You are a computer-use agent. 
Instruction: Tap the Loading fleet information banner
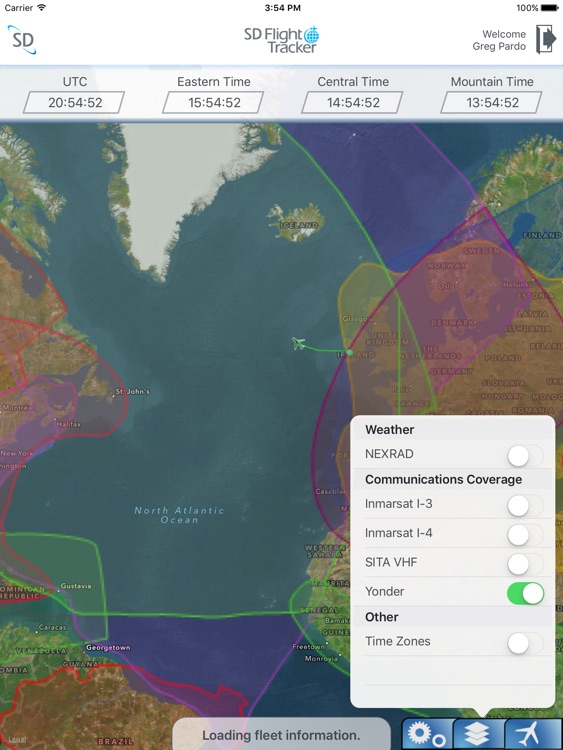pos(281,735)
